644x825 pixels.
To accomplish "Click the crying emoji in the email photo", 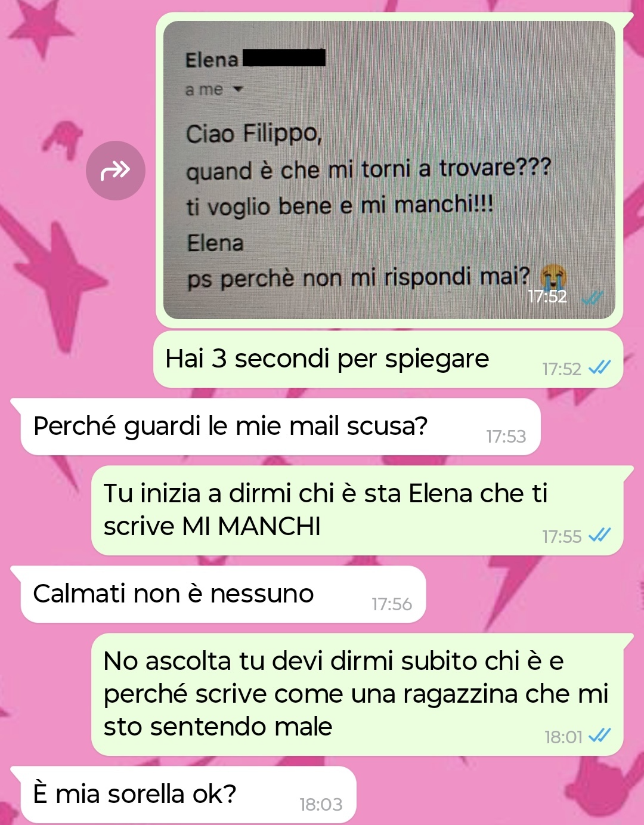I will 553,276.
